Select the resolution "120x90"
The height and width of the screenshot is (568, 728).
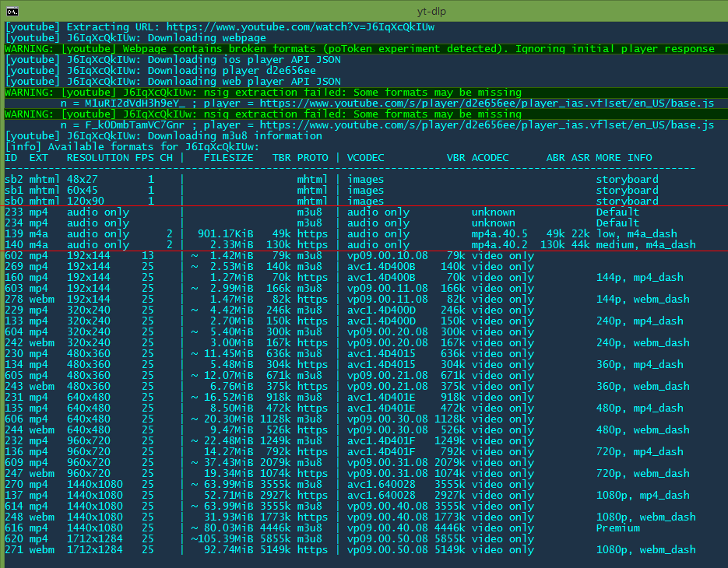(x=86, y=202)
